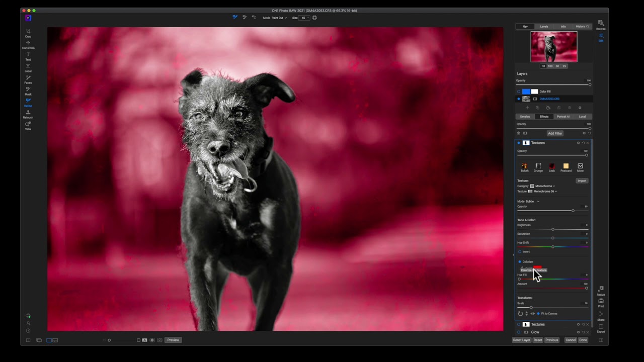Screen dimensions: 644x362
Task: Click the red Colorize color swatch
Action: [x=537, y=267]
